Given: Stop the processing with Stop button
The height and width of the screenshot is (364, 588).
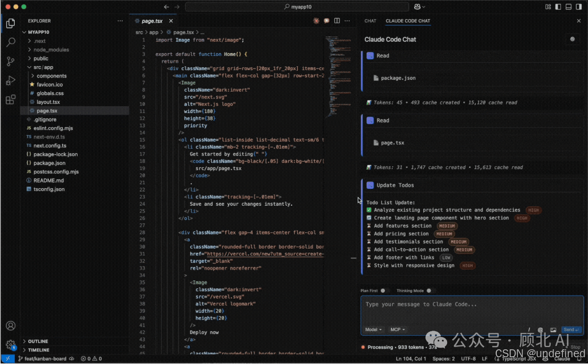Looking at the screenshot, I should point(573,347).
